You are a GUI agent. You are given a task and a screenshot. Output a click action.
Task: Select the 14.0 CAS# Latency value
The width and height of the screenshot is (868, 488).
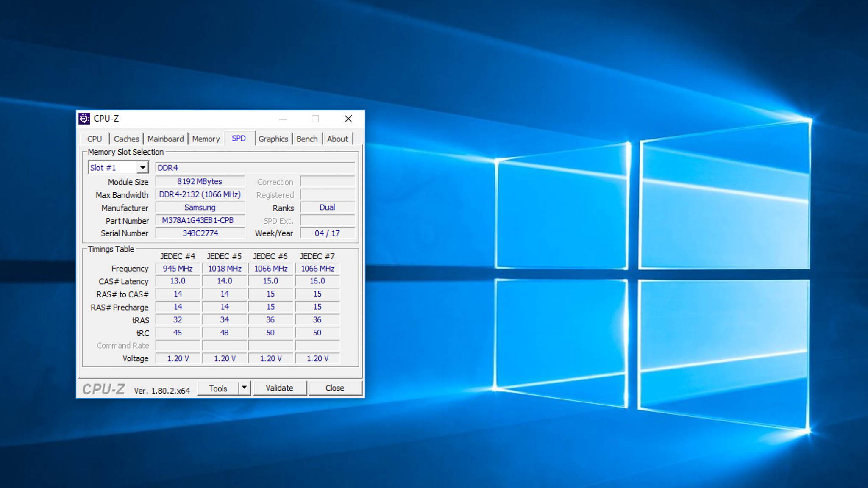tap(225, 281)
